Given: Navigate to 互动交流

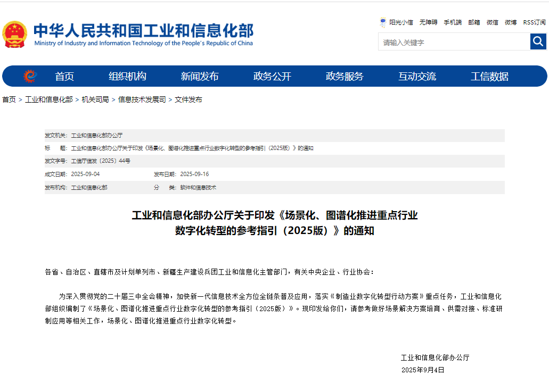Looking at the screenshot, I should 417,77.
